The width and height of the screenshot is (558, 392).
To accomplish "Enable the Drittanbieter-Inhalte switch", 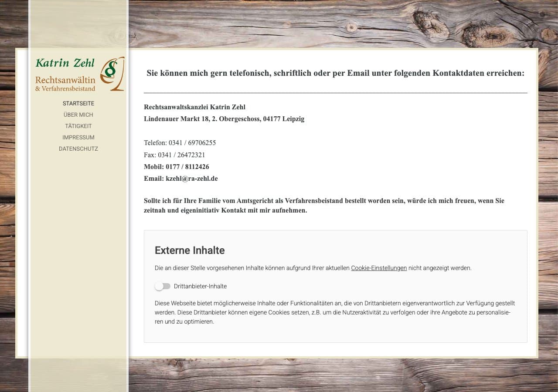I will click(x=163, y=286).
